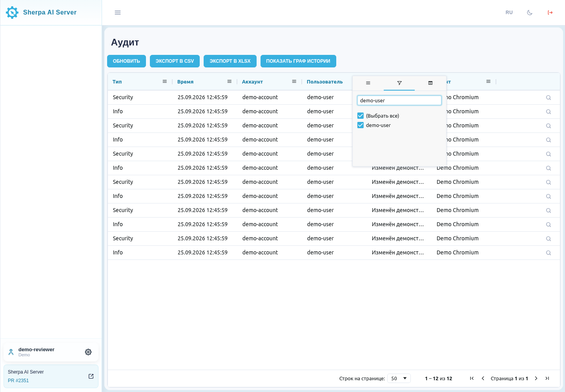Switch to the columns tab in popup
Viewport: 565px width, 392px height.
point(430,83)
